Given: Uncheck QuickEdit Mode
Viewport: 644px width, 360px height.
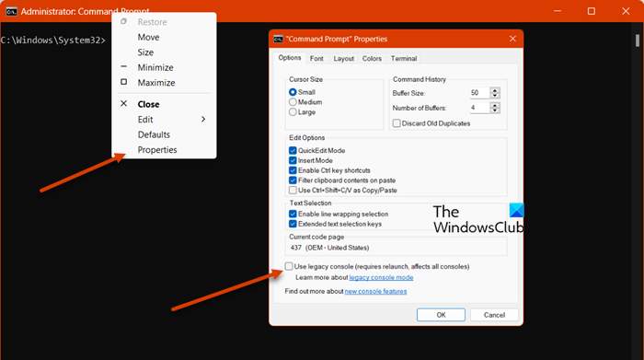Looking at the screenshot, I should (x=293, y=150).
